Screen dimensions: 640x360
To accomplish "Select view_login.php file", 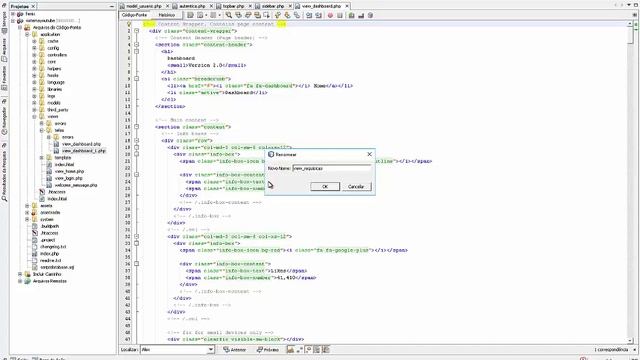I will pyautogui.click(x=69, y=178).
